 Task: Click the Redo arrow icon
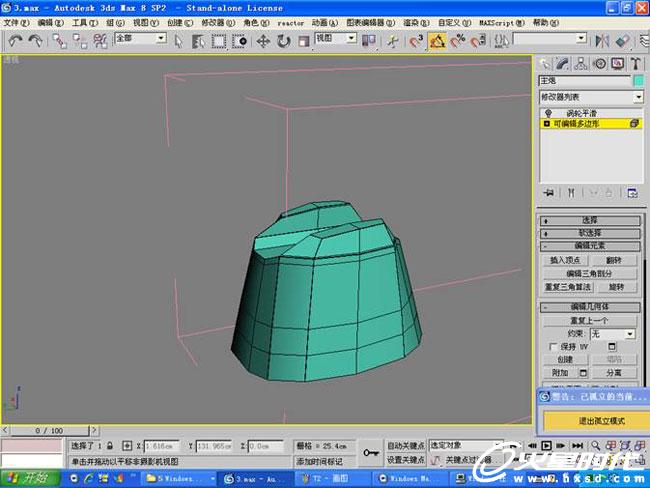tap(35, 41)
